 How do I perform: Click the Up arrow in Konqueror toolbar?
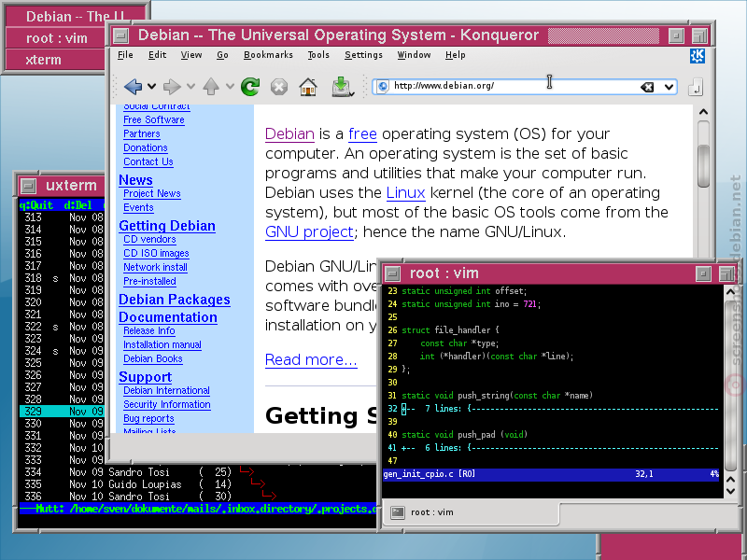coord(211,87)
